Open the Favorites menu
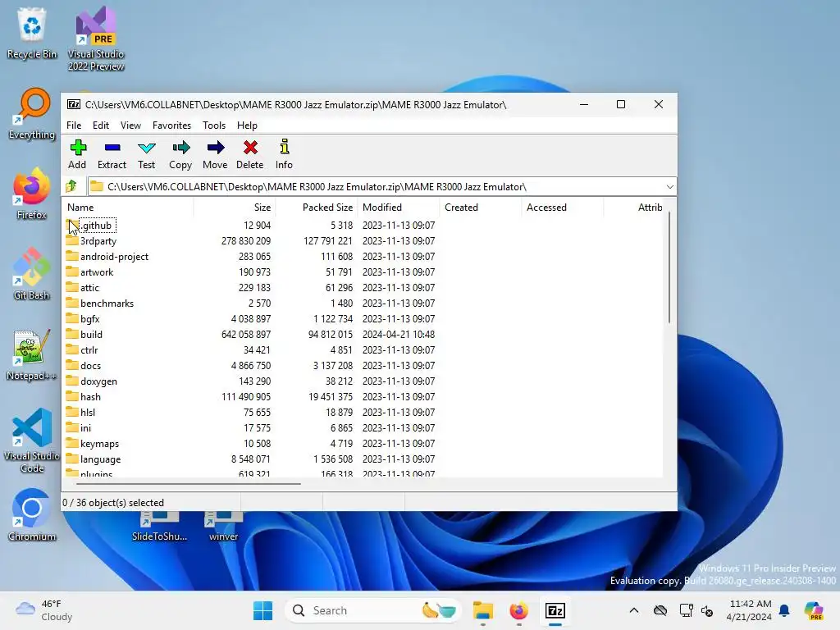The height and width of the screenshot is (630, 840). [x=172, y=126]
